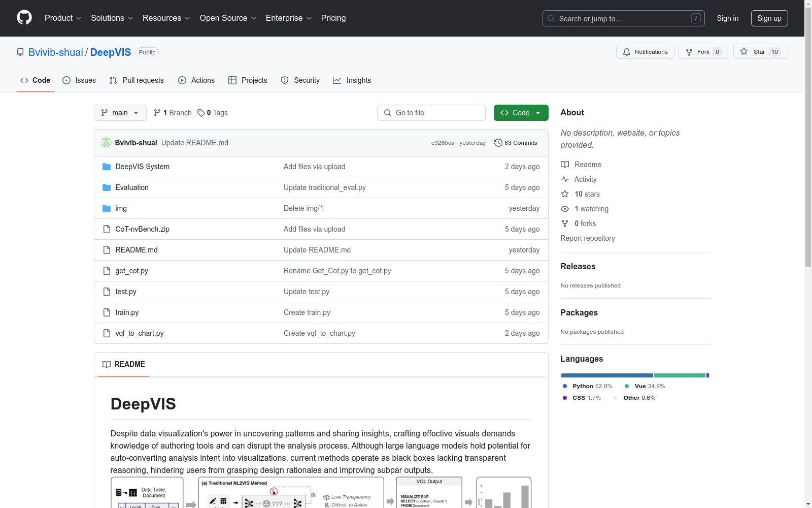Viewport: 812px width, 508px height.
Task: Click the purple CSS dot in Languages
Action: (x=565, y=398)
